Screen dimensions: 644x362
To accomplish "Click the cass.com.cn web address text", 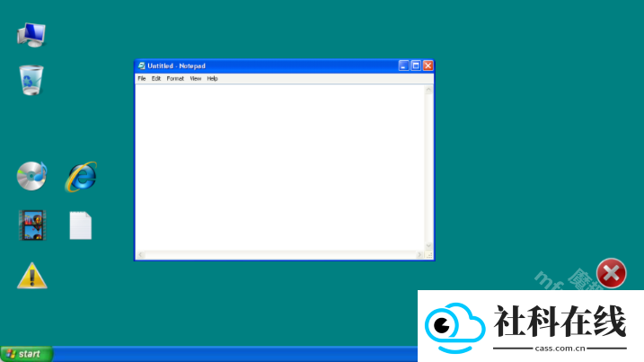I will (x=560, y=349).
